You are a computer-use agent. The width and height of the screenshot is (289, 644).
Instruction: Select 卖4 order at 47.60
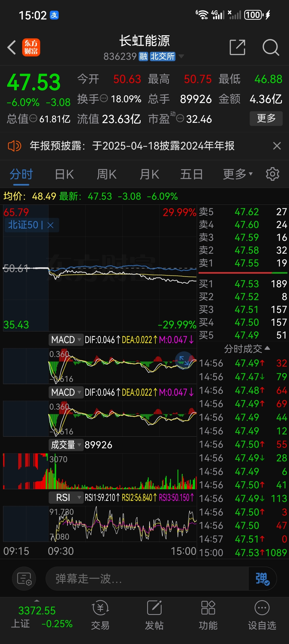[x=243, y=225]
